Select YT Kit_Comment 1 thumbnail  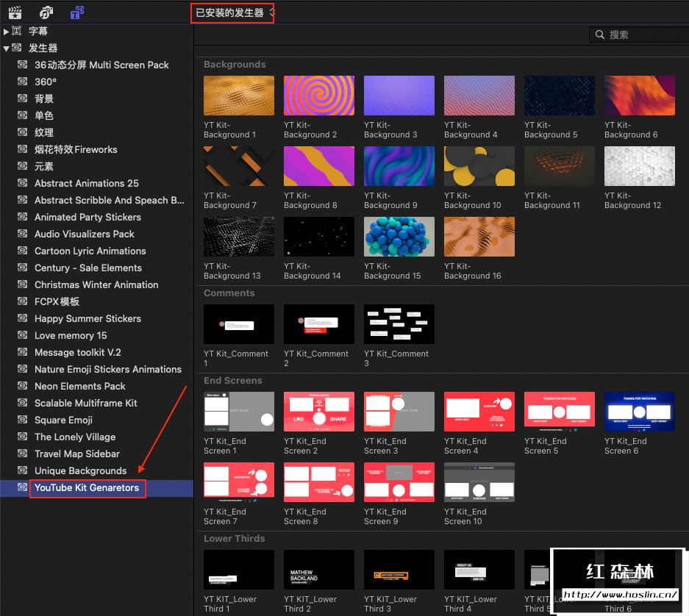pyautogui.click(x=238, y=324)
